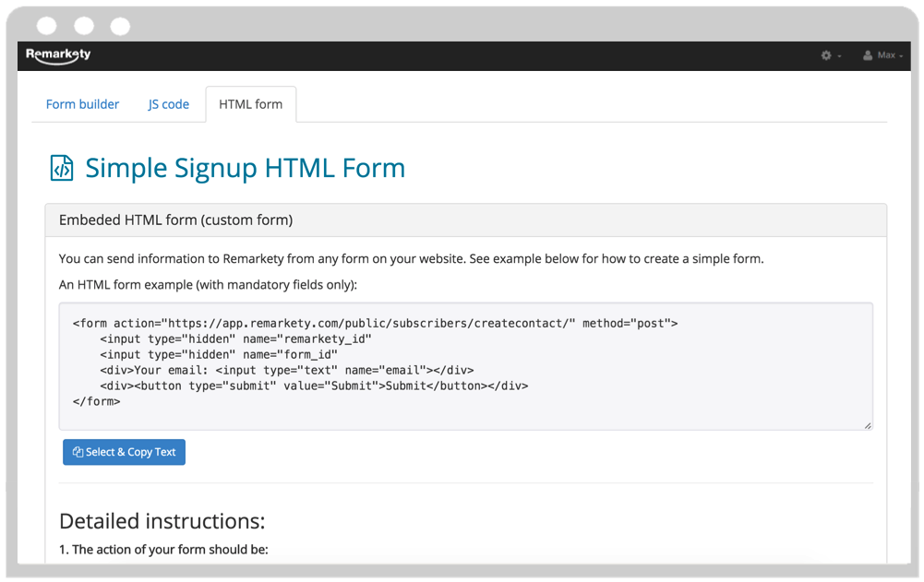Click the first white browser window dot
The image size is (924, 582).
click(x=46, y=26)
